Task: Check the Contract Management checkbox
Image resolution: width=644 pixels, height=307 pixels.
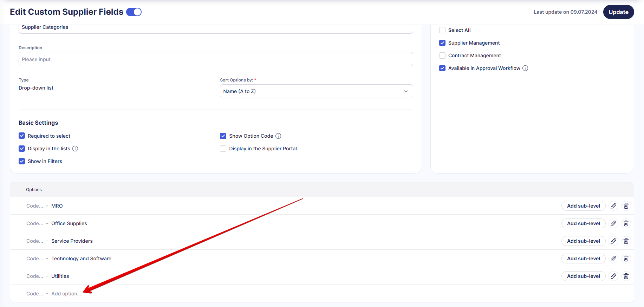Action: point(442,55)
